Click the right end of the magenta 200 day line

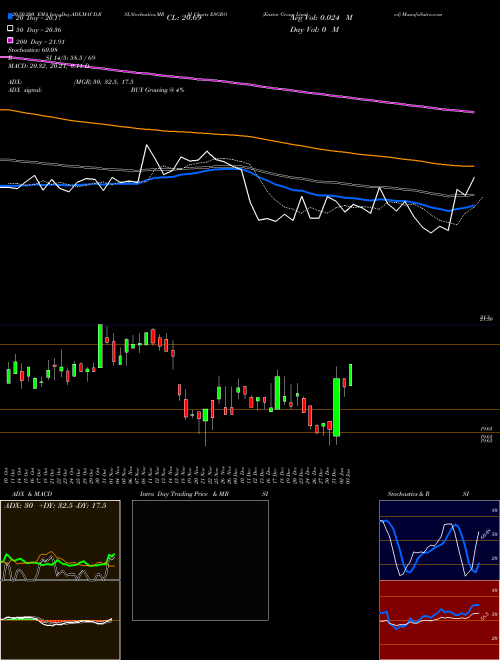pos(473,112)
